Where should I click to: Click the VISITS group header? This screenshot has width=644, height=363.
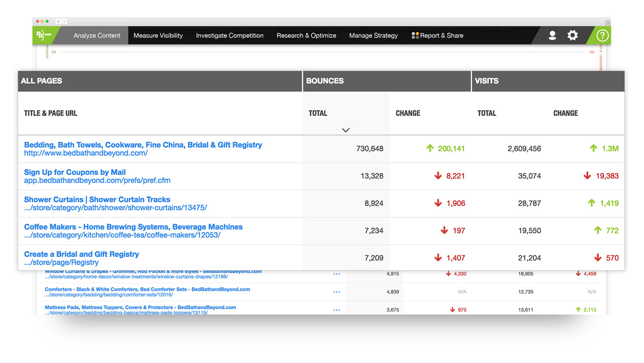(487, 81)
